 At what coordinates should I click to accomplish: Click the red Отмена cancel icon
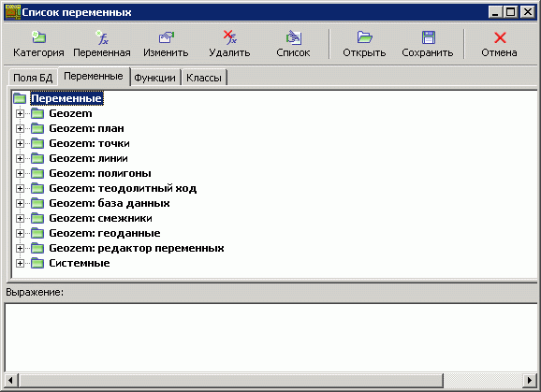point(500,37)
